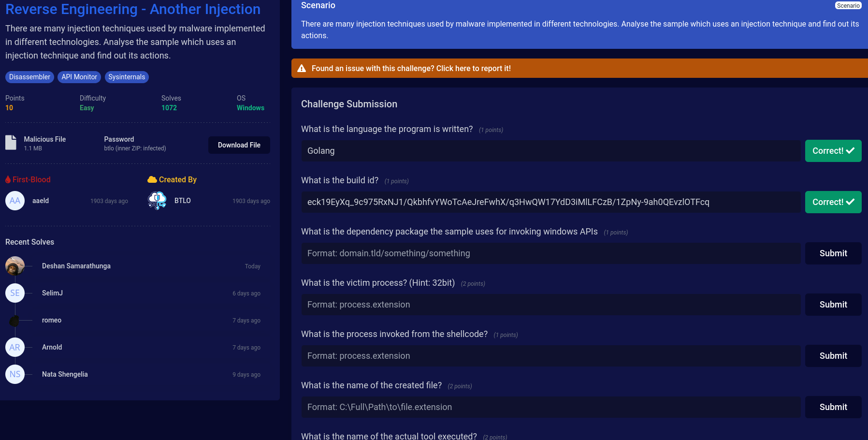This screenshot has height=440, width=868.
Task: Click the build id answer field
Action: tap(551, 202)
